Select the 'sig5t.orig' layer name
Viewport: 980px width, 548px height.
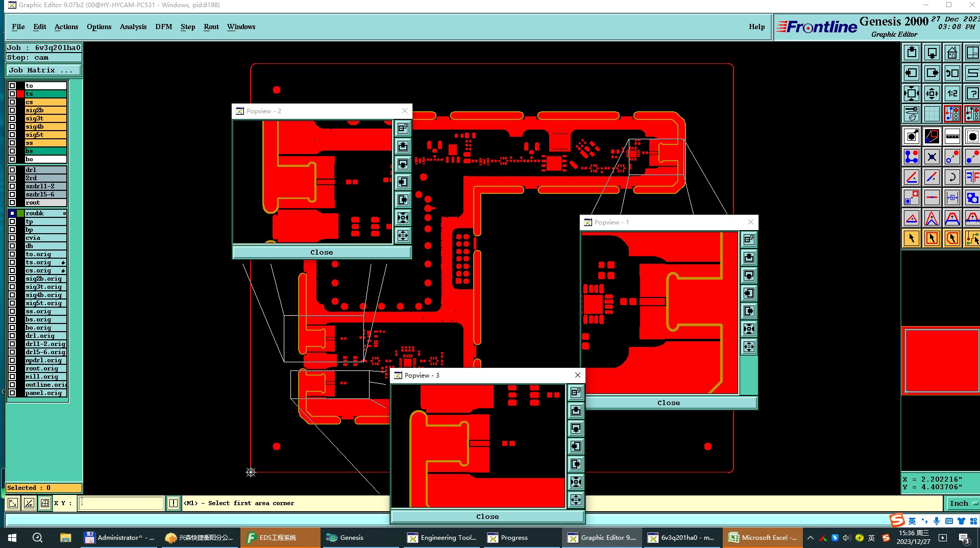46,303
